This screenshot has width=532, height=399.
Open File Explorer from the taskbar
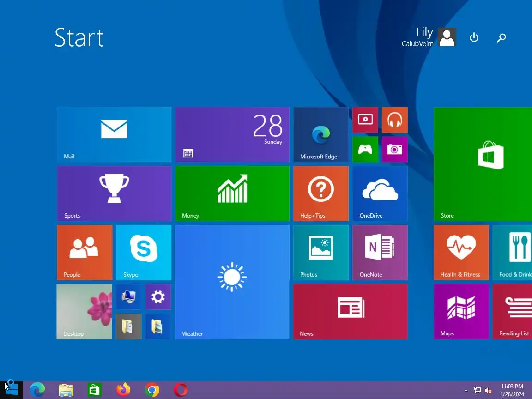pos(66,390)
